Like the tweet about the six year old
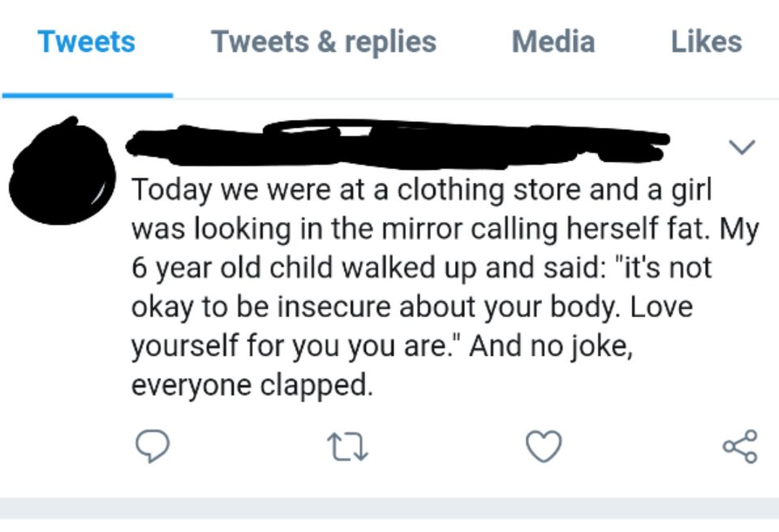Image resolution: width=779 pixels, height=532 pixels. pyautogui.click(x=544, y=444)
